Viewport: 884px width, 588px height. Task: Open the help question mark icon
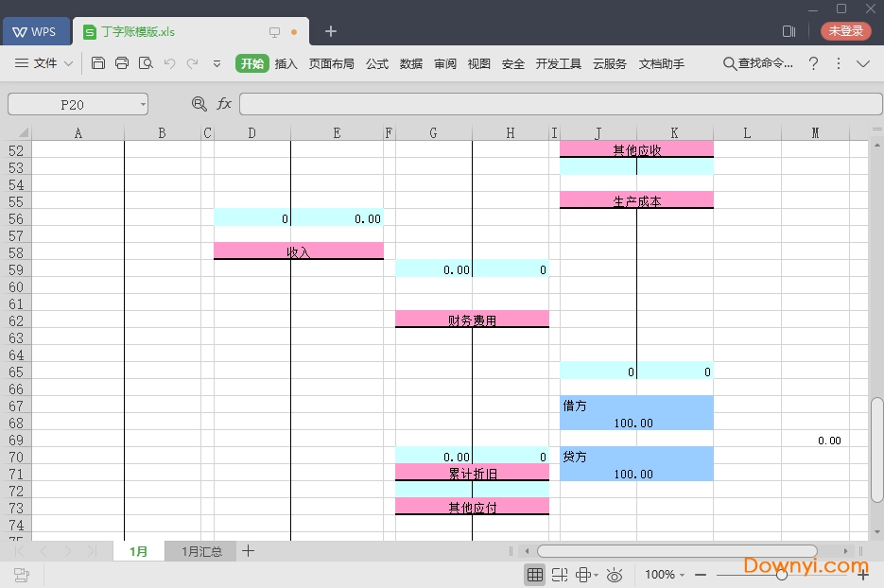pyautogui.click(x=813, y=63)
